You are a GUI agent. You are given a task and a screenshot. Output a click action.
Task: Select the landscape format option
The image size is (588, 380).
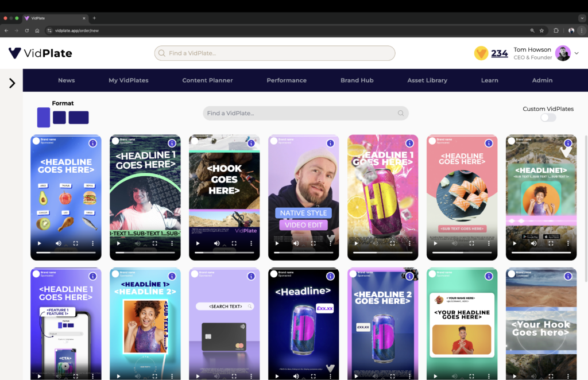click(79, 117)
